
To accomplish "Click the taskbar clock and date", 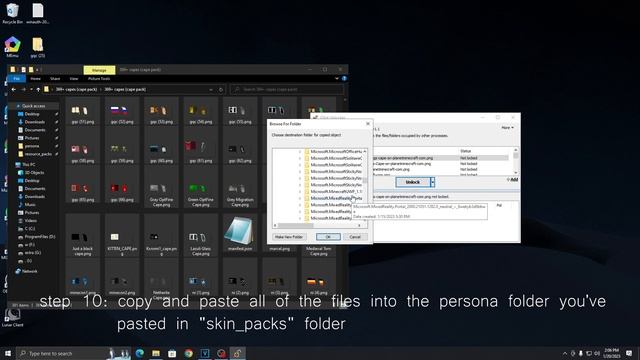I will tap(612, 353).
